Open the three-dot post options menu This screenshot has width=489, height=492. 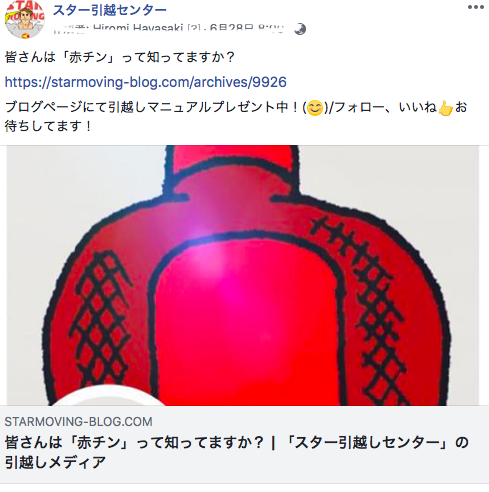click(475, 7)
